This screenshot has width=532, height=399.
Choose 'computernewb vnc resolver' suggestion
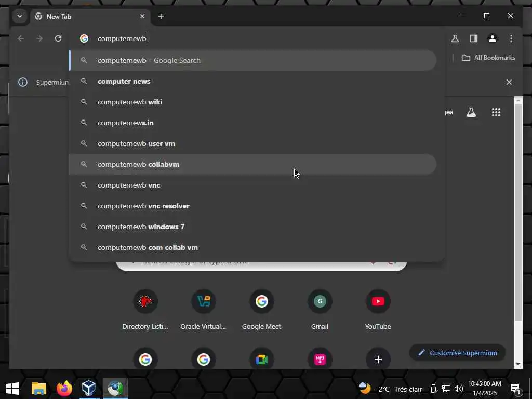tap(253, 206)
